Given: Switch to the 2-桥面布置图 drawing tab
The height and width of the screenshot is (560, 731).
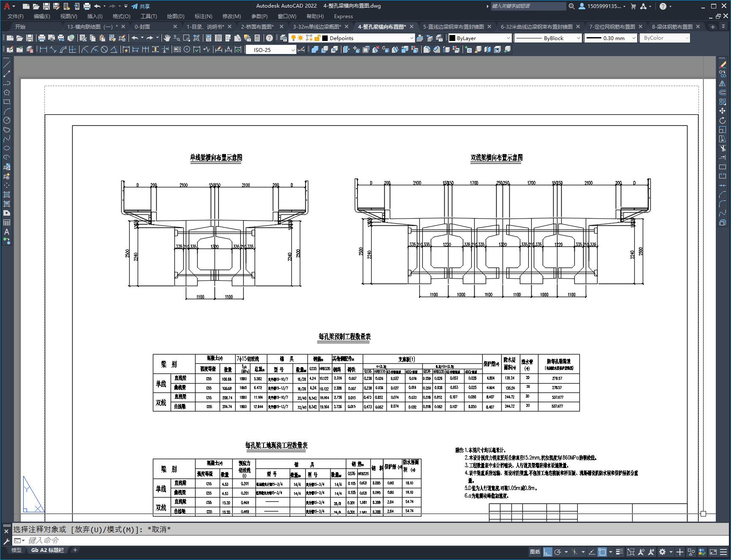Looking at the screenshot, I should (x=257, y=26).
